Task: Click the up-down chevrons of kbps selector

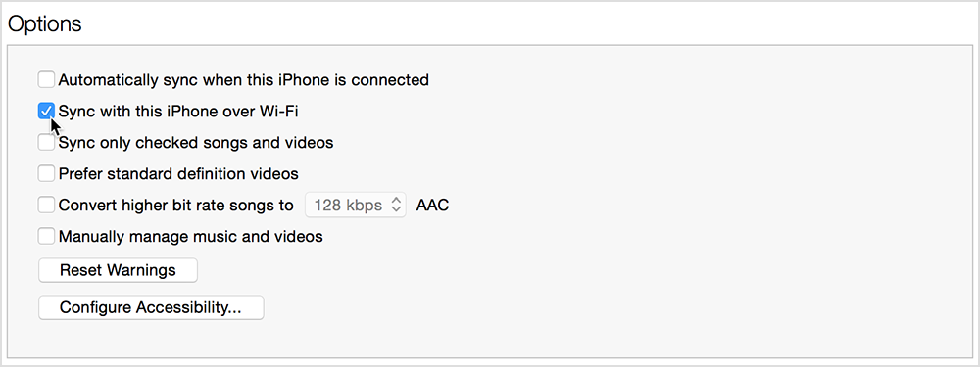Action: point(395,206)
